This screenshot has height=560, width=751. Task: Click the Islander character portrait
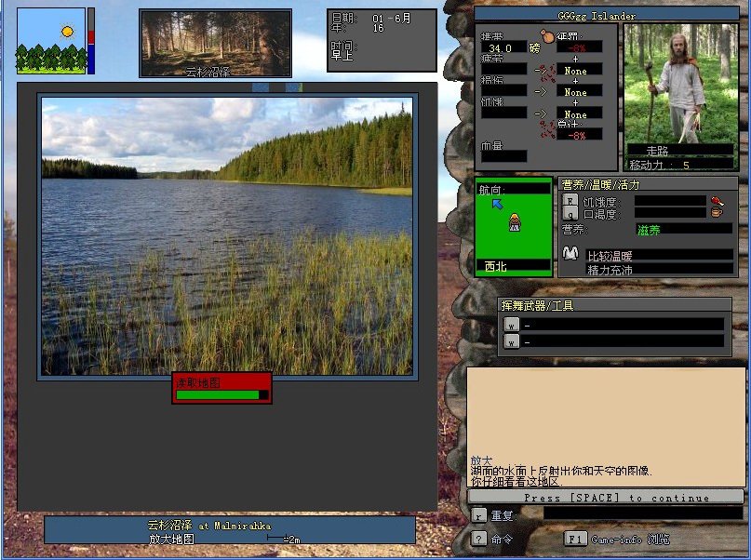(x=680, y=84)
